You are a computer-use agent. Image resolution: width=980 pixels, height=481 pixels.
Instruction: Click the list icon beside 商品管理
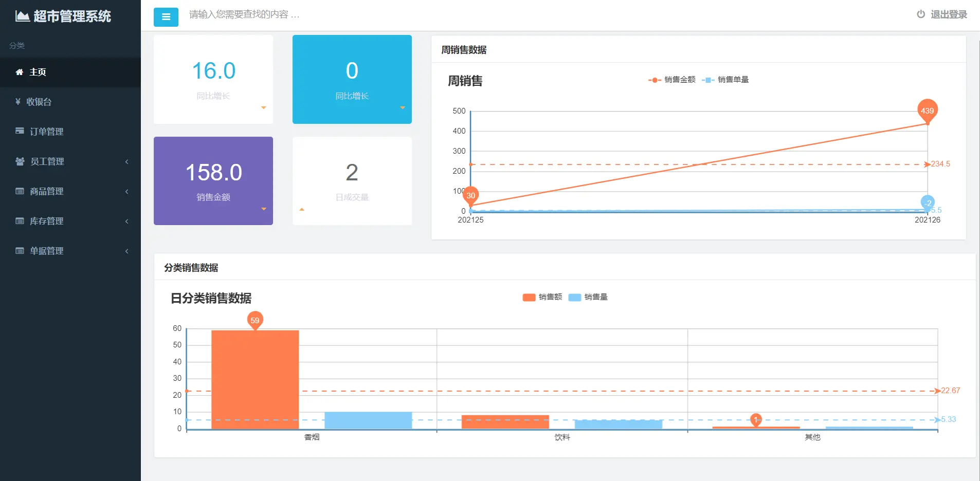coord(20,191)
